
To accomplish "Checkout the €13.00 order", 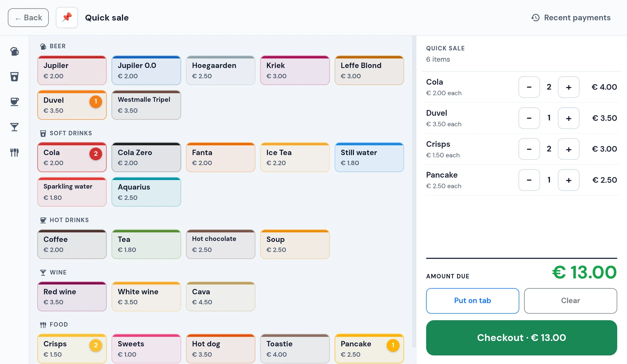I will tap(522, 338).
